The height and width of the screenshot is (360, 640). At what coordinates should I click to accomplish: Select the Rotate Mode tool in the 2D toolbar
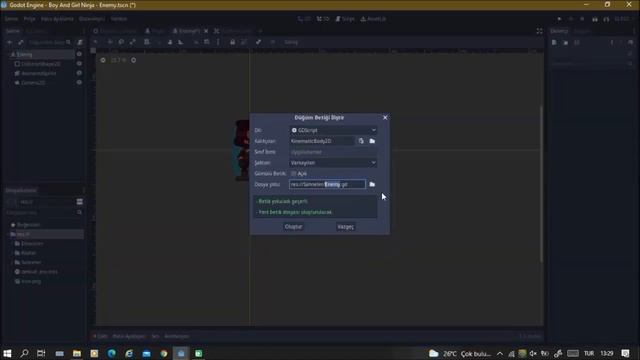pos(121,42)
